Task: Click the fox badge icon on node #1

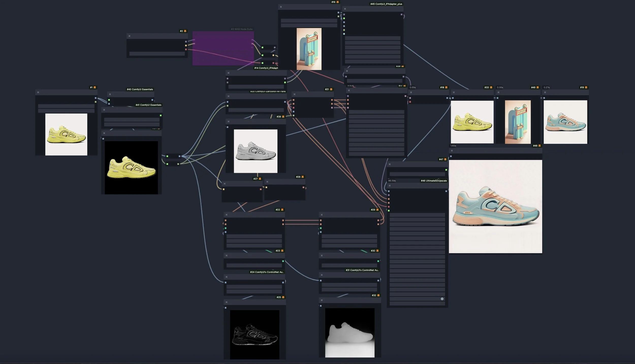Action: click(x=95, y=87)
